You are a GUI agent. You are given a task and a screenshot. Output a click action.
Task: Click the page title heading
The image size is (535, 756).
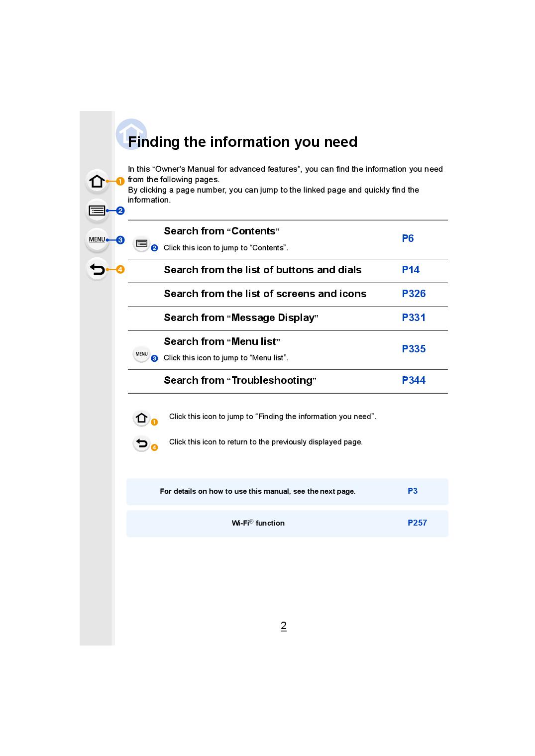pos(242,142)
